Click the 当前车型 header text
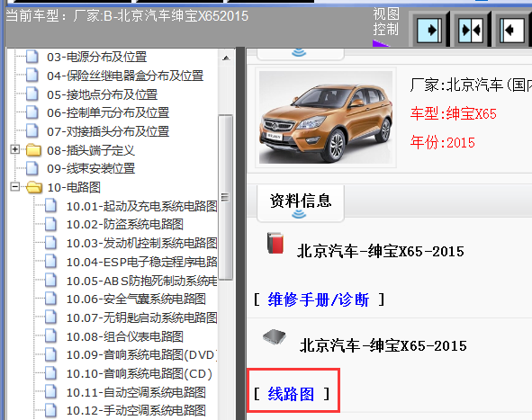 point(127,16)
